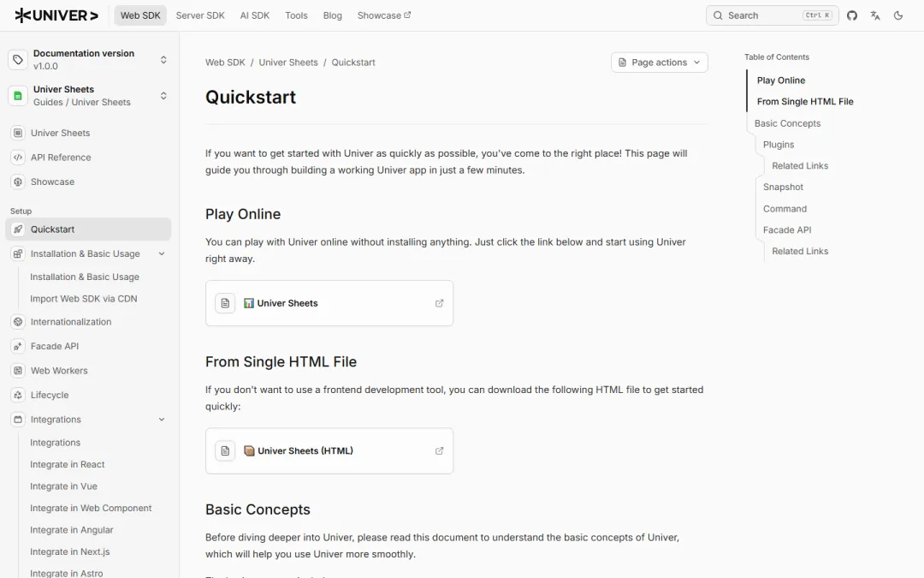Switch to the Server SDK tab
The width and height of the screenshot is (924, 578).
coord(200,15)
